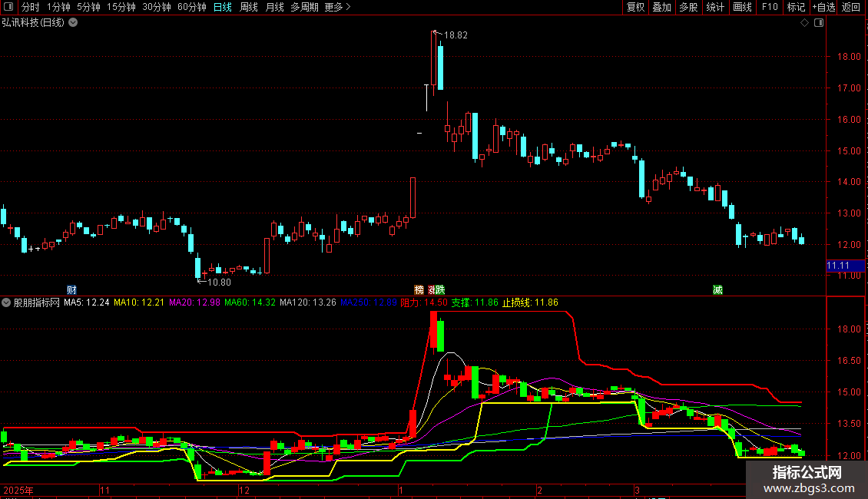The image size is (868, 499).
Task: Select the 日线 daily chart tab
Action: [x=223, y=7]
